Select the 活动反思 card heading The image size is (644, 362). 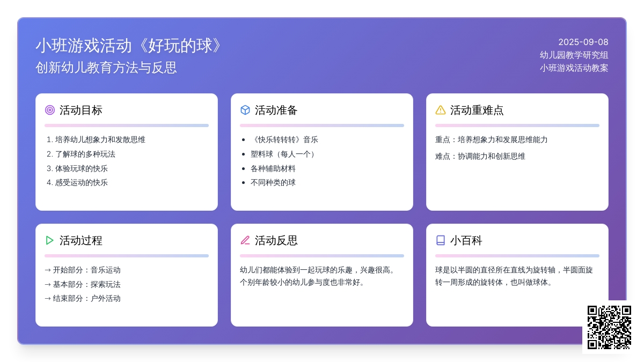pyautogui.click(x=276, y=240)
